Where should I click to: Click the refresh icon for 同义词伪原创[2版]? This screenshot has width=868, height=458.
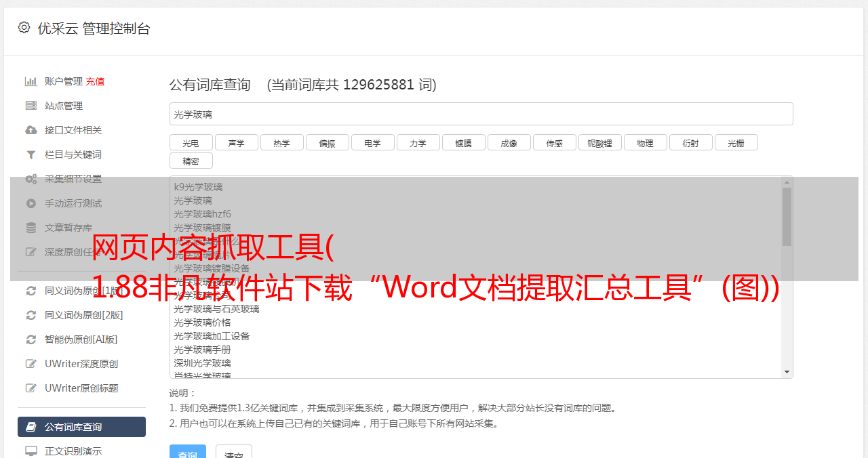[x=31, y=315]
